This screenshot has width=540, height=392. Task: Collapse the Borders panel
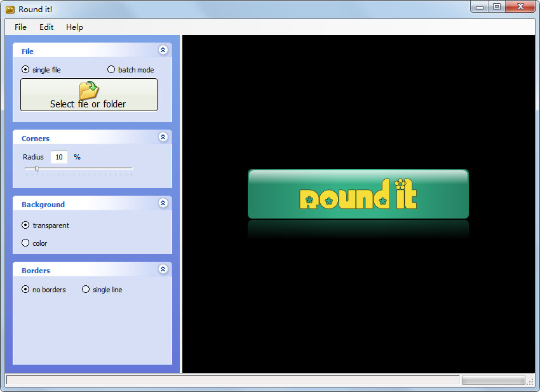163,269
